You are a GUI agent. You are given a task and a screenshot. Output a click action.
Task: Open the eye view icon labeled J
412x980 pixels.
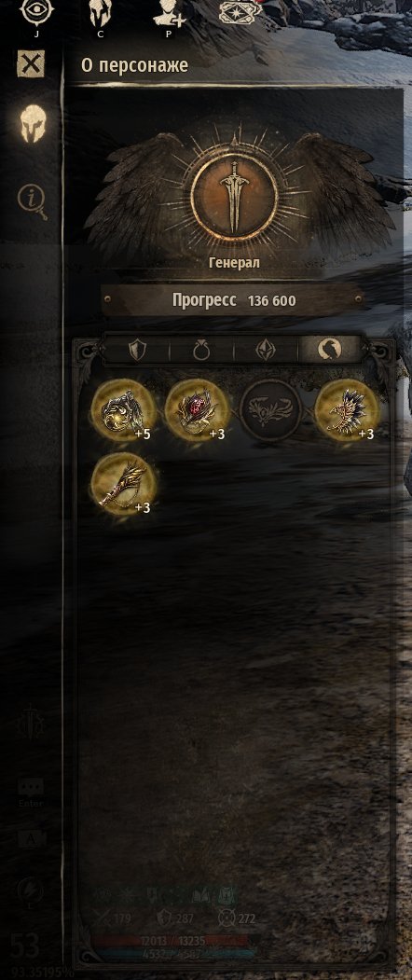point(37,13)
